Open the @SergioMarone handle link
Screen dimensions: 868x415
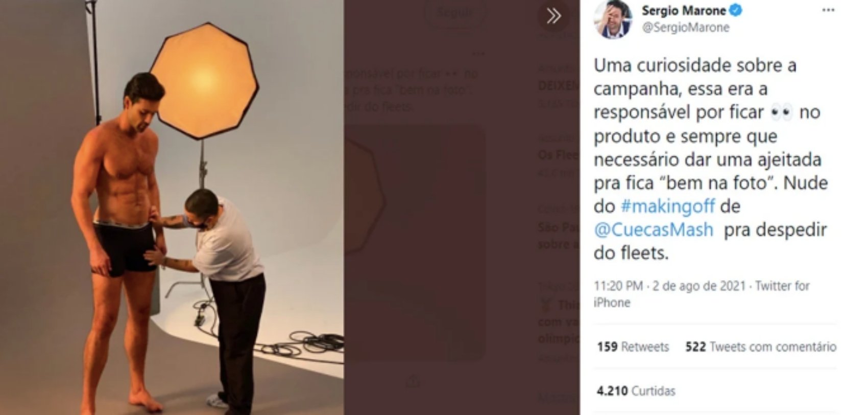point(685,28)
